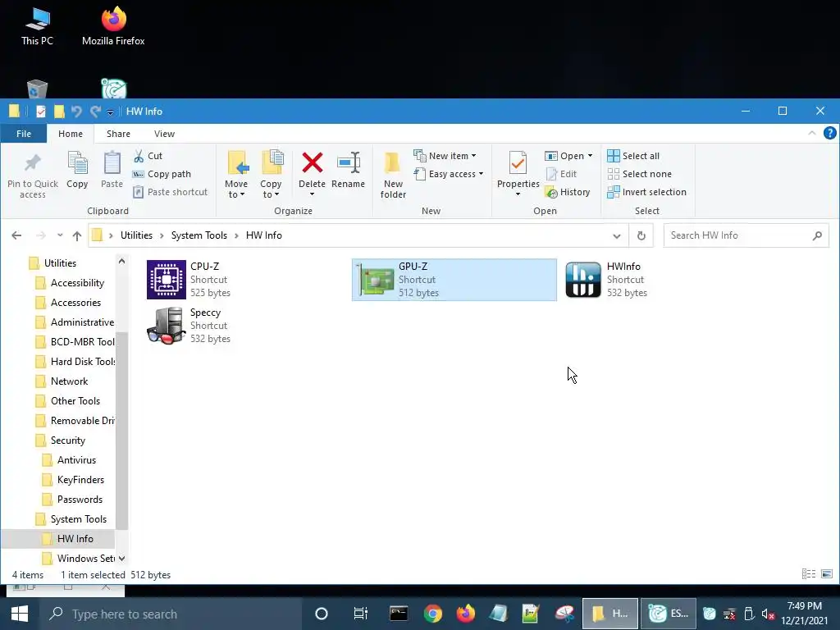Open Antivirus folder in tree

76,460
